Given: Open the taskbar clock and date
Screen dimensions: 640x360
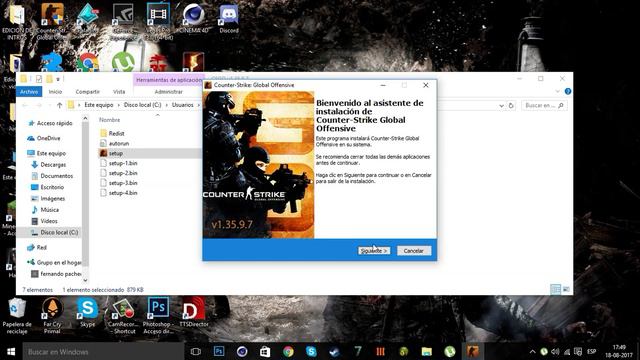Looking at the screenshot, I should tap(619, 351).
